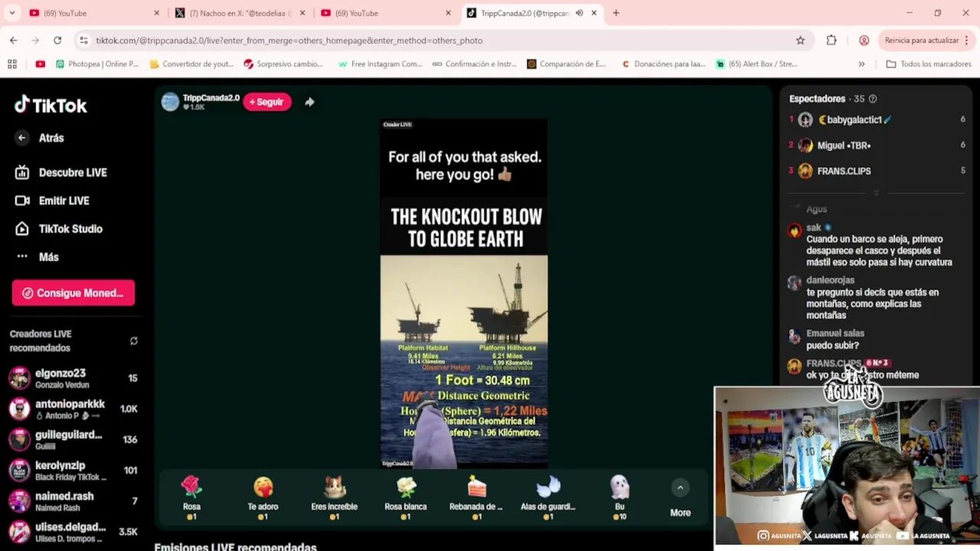980x551 pixels.
Task: Open TikTok Studio
Action: [70, 229]
